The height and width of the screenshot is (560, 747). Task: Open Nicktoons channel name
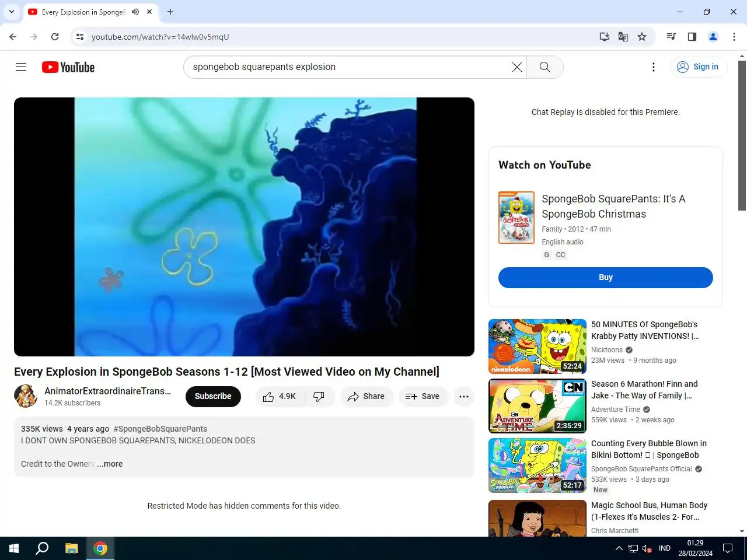pyautogui.click(x=607, y=350)
